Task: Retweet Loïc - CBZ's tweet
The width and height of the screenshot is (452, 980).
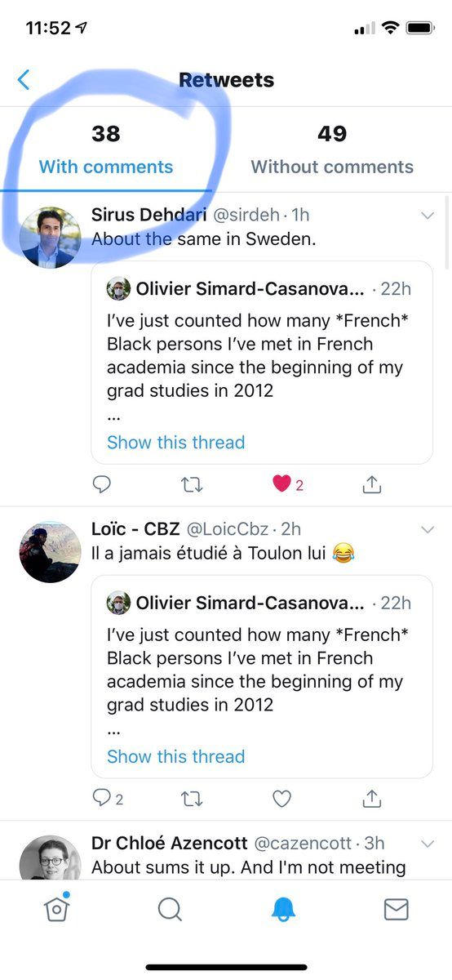Action: tap(191, 799)
